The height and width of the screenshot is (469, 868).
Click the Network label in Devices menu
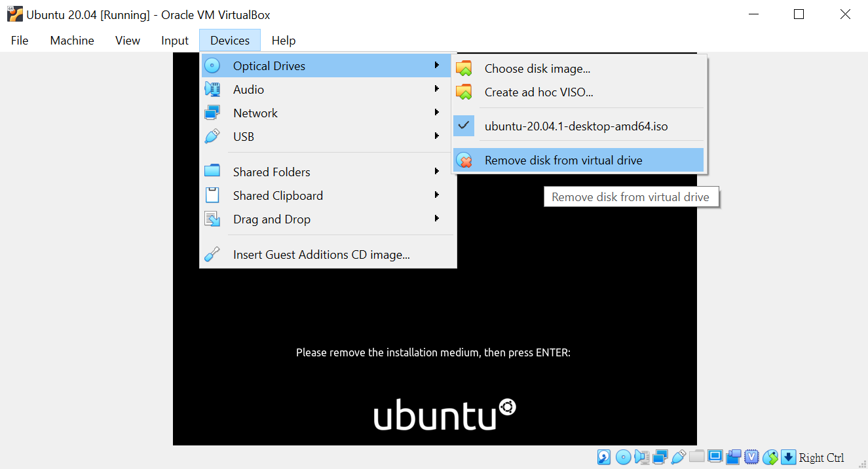pos(255,113)
